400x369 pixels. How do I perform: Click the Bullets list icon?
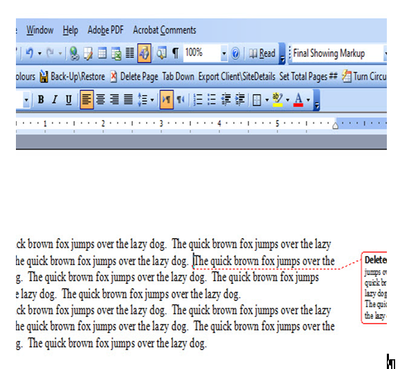point(212,99)
